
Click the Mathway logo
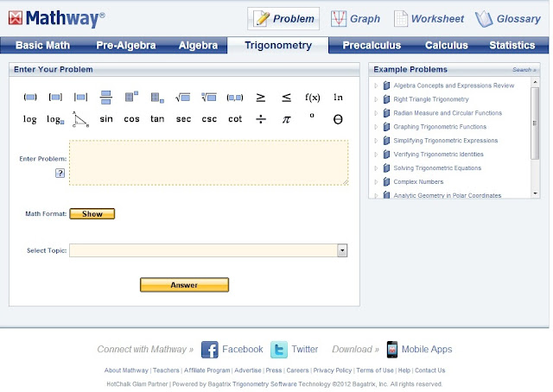pos(57,18)
